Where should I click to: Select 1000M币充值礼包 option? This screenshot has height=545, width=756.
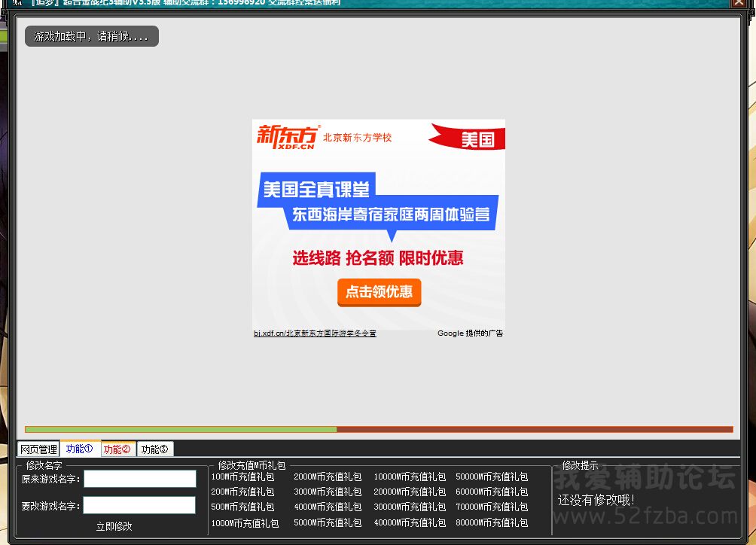(245, 522)
